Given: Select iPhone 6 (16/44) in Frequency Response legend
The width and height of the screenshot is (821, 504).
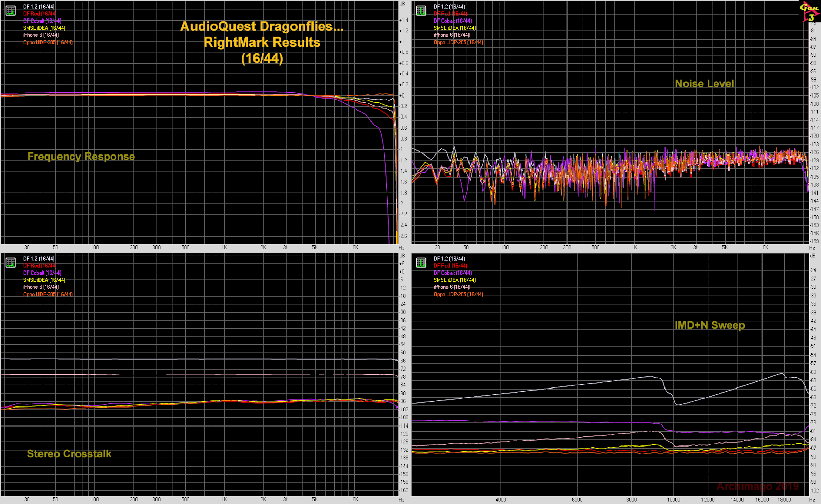Looking at the screenshot, I should [x=41, y=35].
